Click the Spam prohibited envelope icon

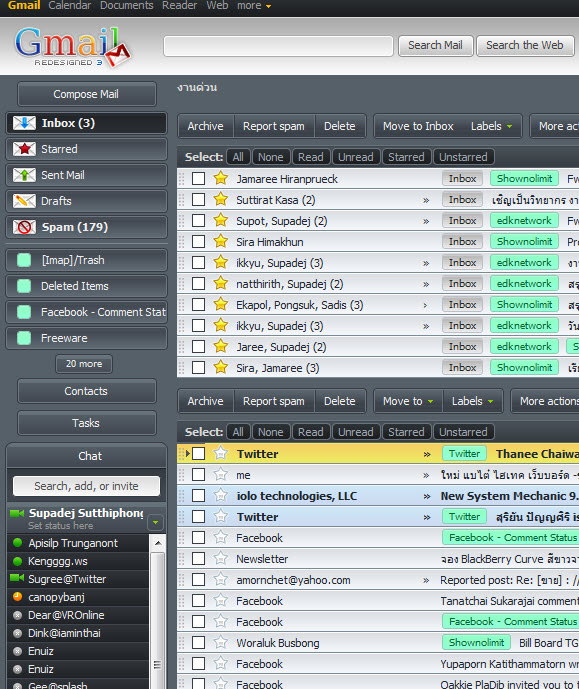(24, 227)
